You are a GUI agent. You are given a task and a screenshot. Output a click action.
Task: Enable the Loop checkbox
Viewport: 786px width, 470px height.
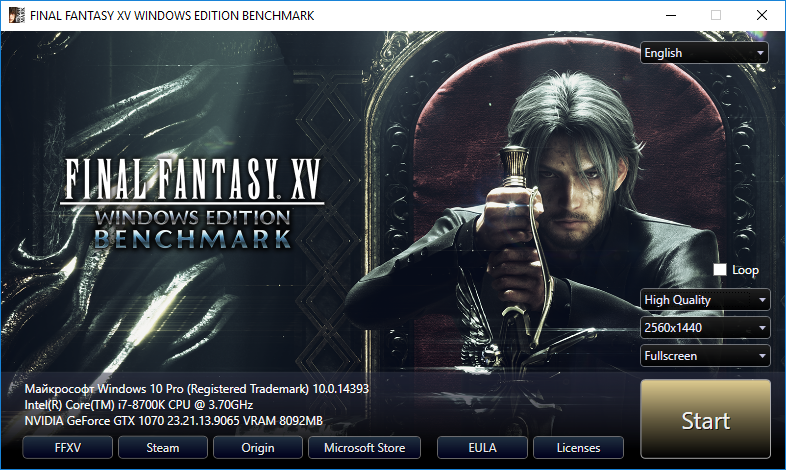(x=720, y=270)
